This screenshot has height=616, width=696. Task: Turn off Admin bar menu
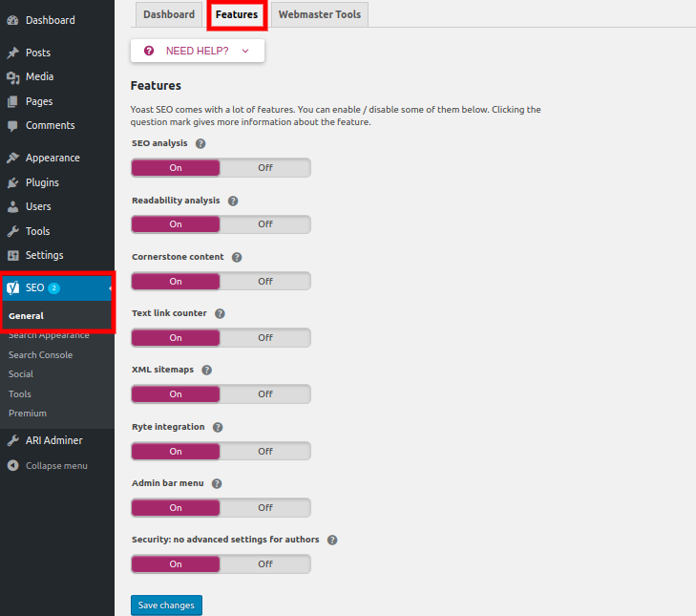265,508
